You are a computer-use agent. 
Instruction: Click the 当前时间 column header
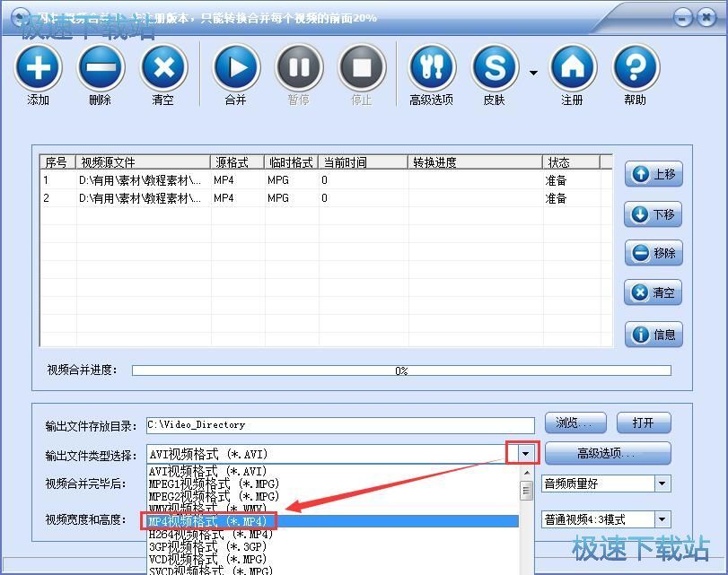coord(363,162)
